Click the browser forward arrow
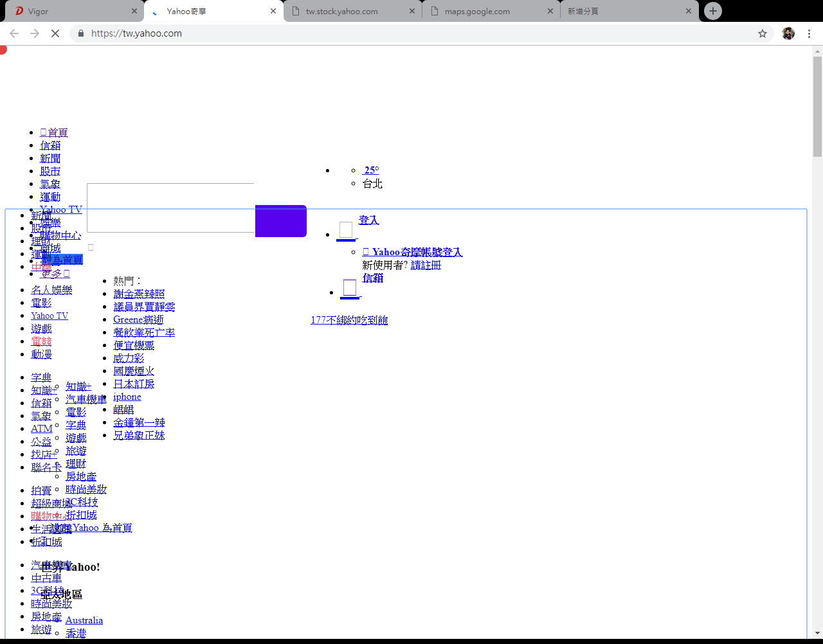 (x=35, y=33)
